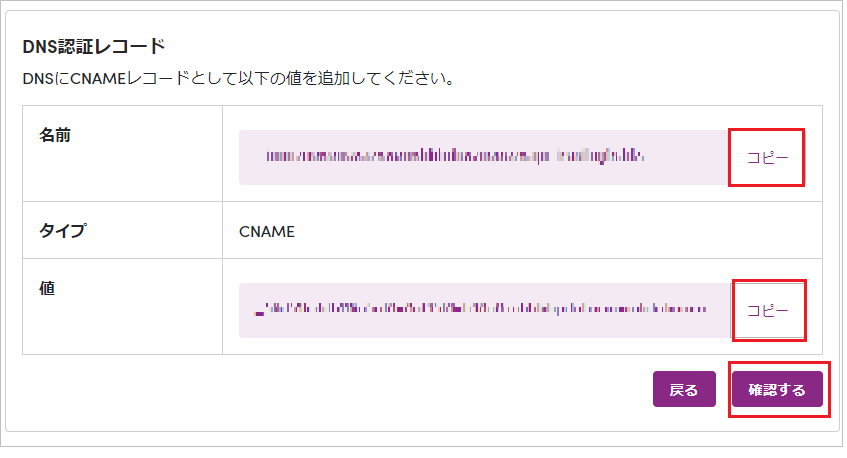Click the タイプ row label
This screenshot has width=847, height=458.
coord(63,231)
